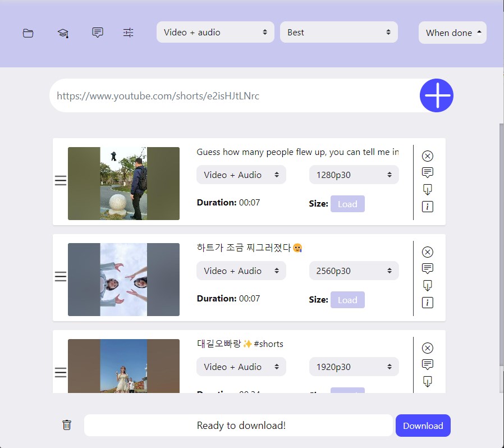
Task: Add URL with the blue plus button
Action: [437, 95]
